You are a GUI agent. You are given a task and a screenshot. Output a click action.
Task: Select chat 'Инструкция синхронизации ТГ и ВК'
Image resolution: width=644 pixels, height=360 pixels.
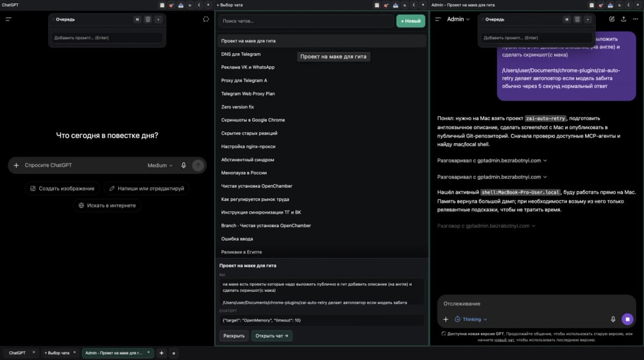coord(322,212)
